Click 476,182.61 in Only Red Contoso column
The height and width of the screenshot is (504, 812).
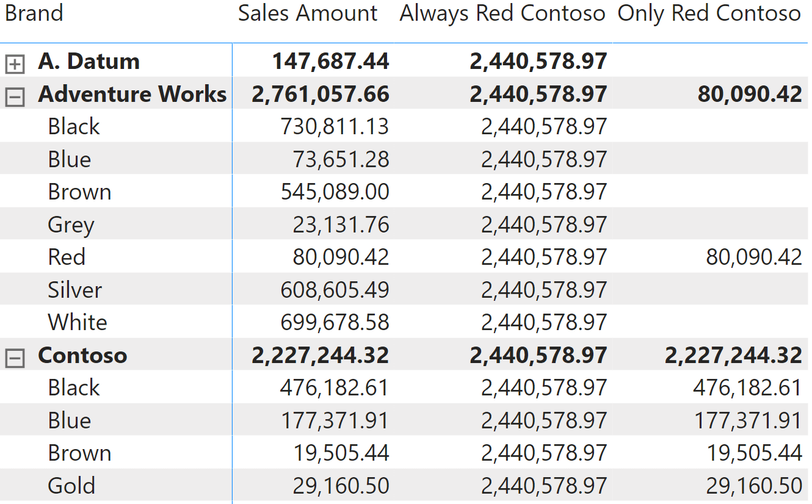click(x=747, y=387)
